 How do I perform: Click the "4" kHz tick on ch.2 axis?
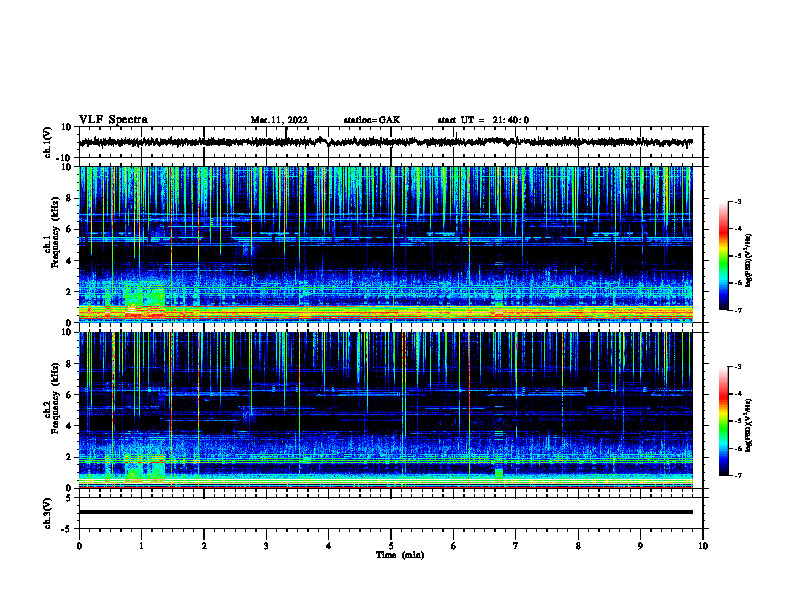click(x=69, y=426)
